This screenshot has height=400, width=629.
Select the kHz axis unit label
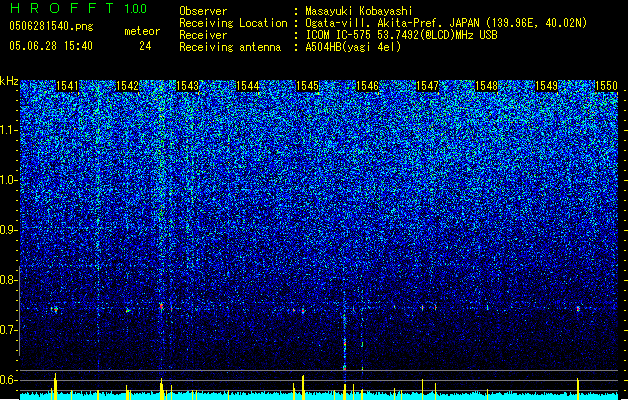point(9,81)
